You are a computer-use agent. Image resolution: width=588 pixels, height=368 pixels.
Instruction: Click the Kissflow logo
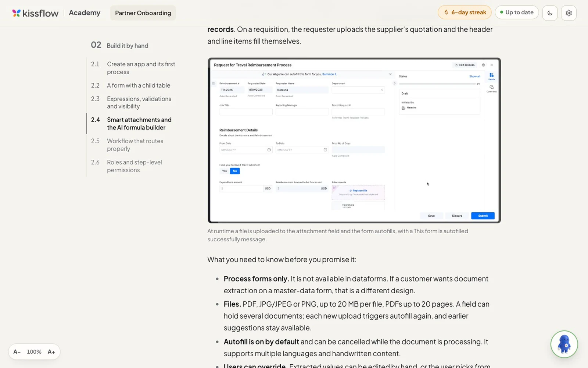[35, 13]
